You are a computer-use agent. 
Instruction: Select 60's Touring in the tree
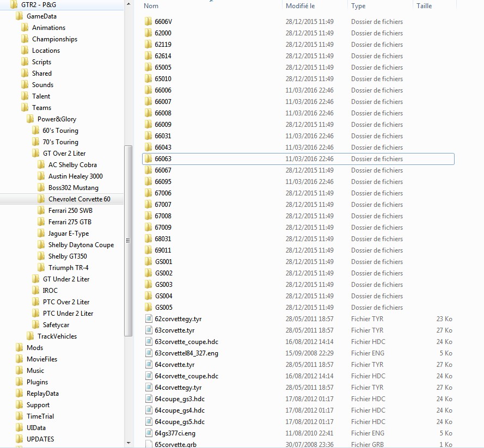click(x=60, y=131)
